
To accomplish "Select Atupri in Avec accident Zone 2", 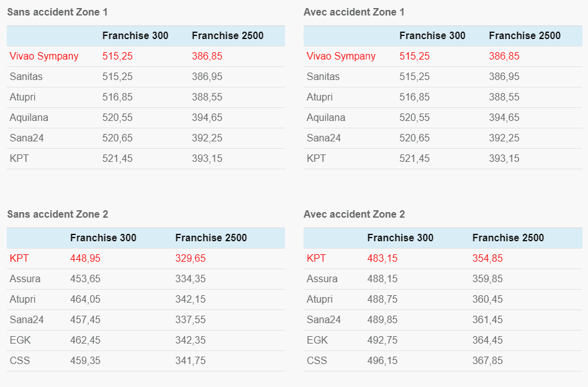I will click(x=320, y=300).
